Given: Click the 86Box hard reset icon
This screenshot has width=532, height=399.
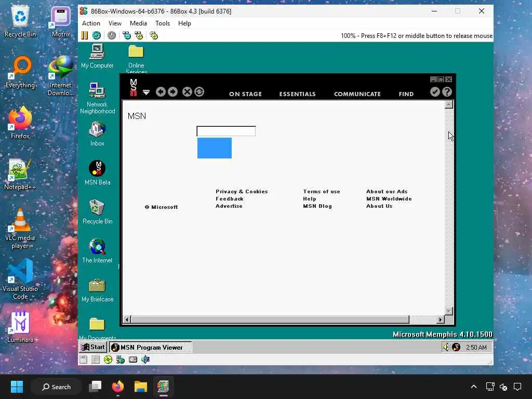Looking at the screenshot, I should pos(97,35).
